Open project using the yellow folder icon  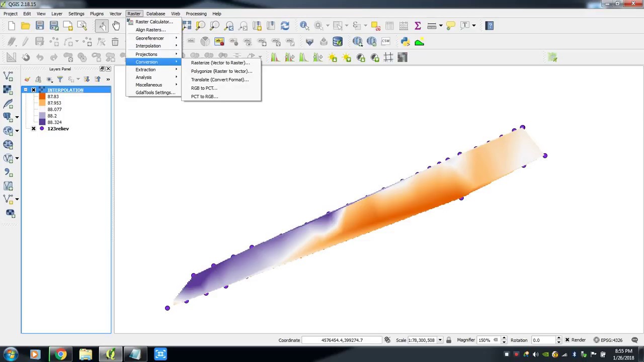(25, 26)
